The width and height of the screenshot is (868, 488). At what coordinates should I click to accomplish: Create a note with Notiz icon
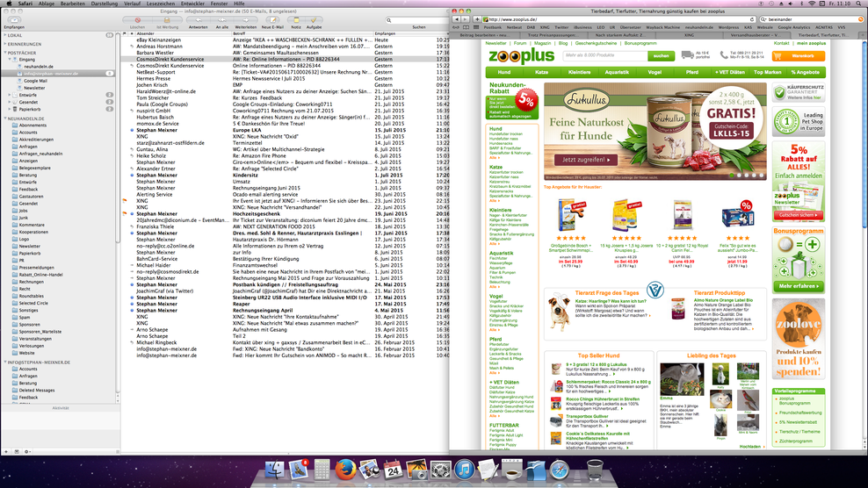[x=296, y=20]
